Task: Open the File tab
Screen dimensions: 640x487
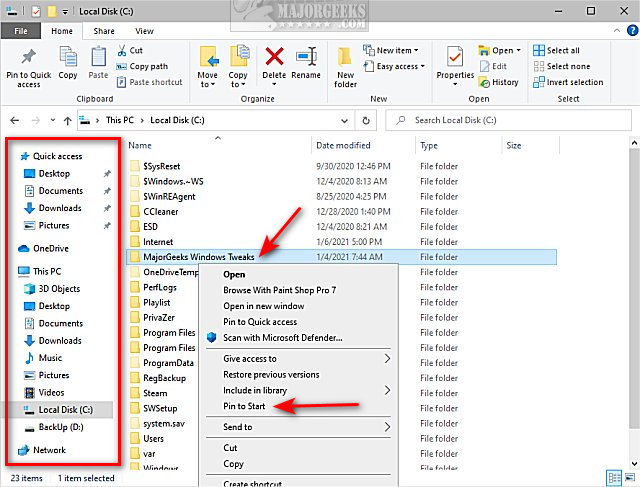Action: coord(21,31)
